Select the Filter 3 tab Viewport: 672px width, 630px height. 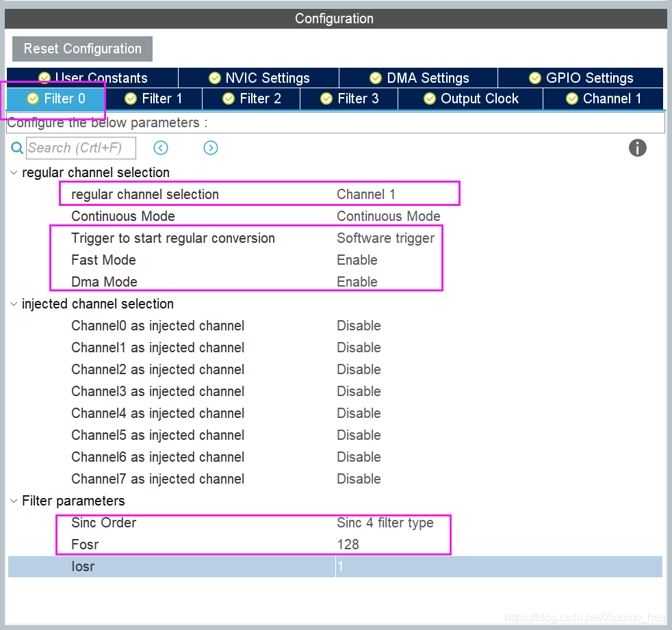point(349,99)
